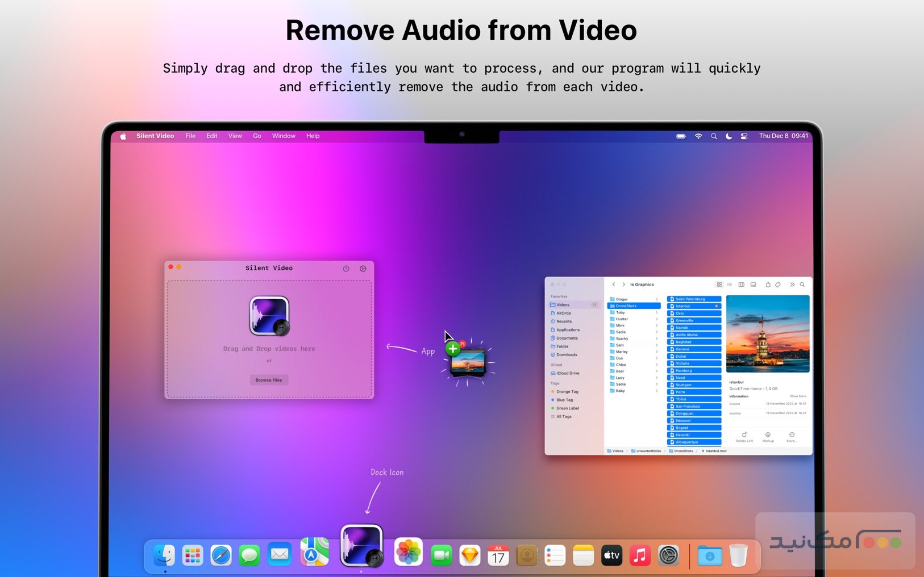Screen dimensions: 924x577
Task: Switch Finder to column view
Action: 741,285
